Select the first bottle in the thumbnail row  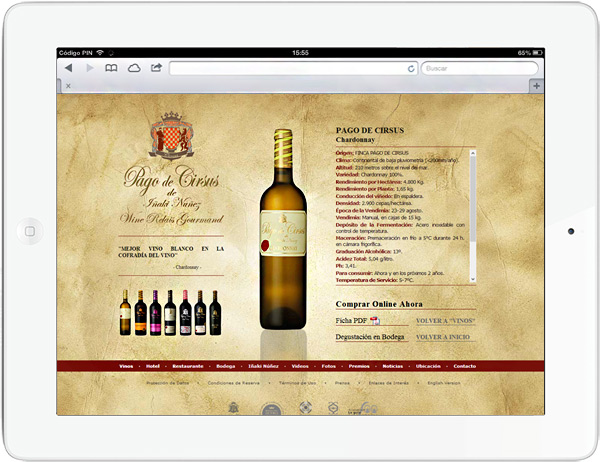pos(125,313)
